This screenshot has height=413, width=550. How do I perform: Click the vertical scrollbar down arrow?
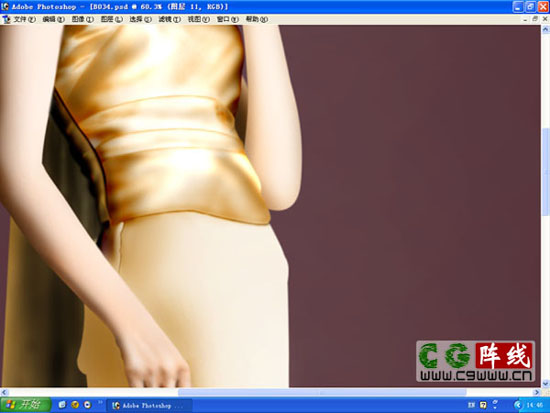click(545, 383)
